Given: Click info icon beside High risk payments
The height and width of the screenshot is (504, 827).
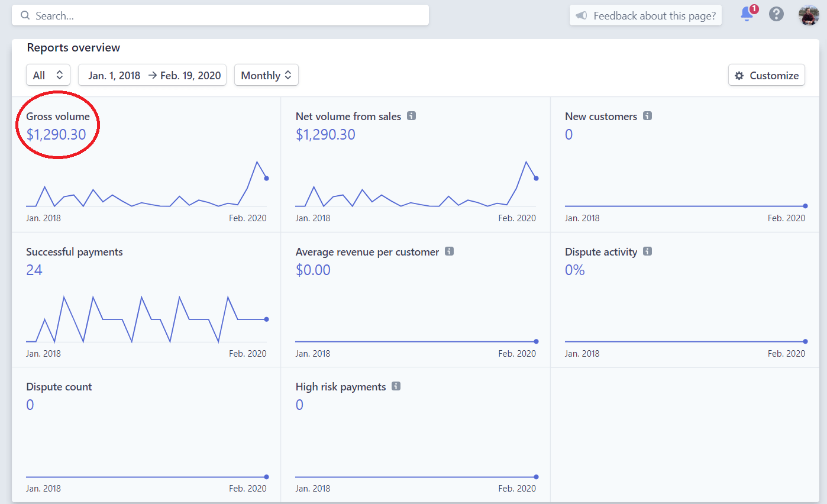Looking at the screenshot, I should 396,386.
